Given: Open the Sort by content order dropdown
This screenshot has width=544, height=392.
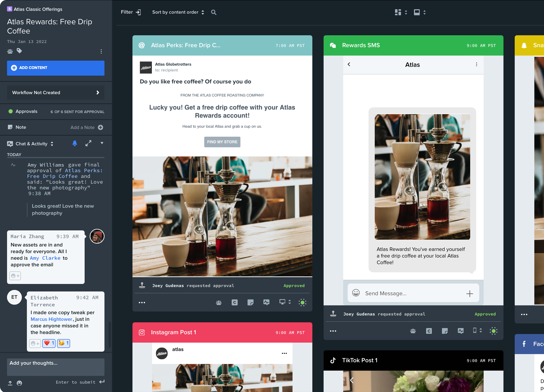Looking at the screenshot, I should (178, 12).
